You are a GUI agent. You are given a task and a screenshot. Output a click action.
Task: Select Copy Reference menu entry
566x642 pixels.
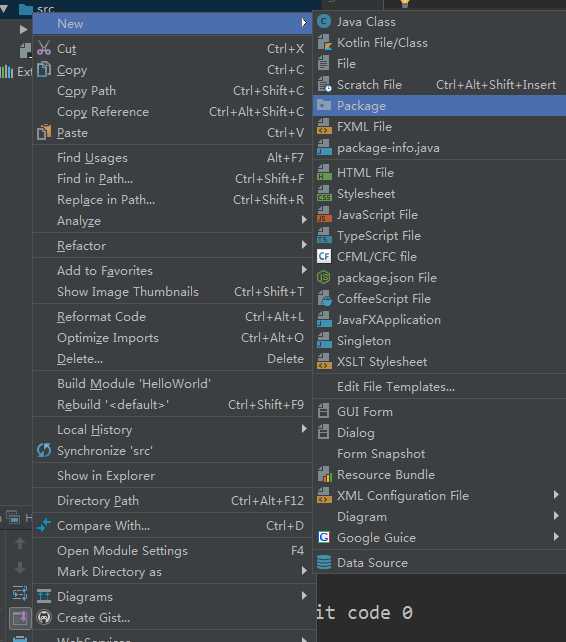(172, 111)
